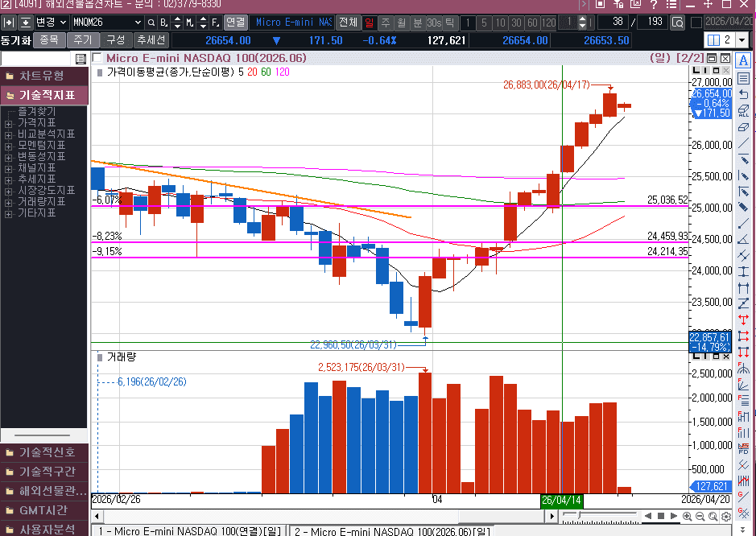
Task: Open the Micro E-mini NASDAQ 100(연결) bottom tab
Action: pos(188,530)
